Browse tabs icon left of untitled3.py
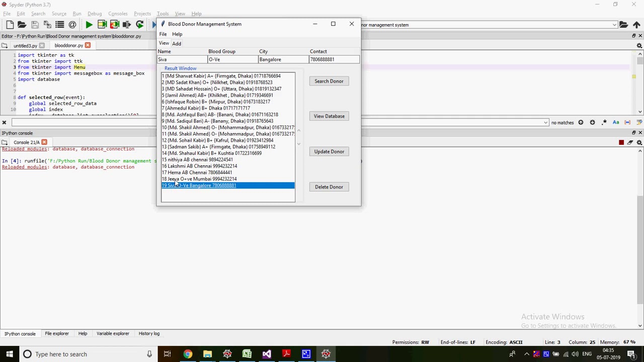 [4, 46]
